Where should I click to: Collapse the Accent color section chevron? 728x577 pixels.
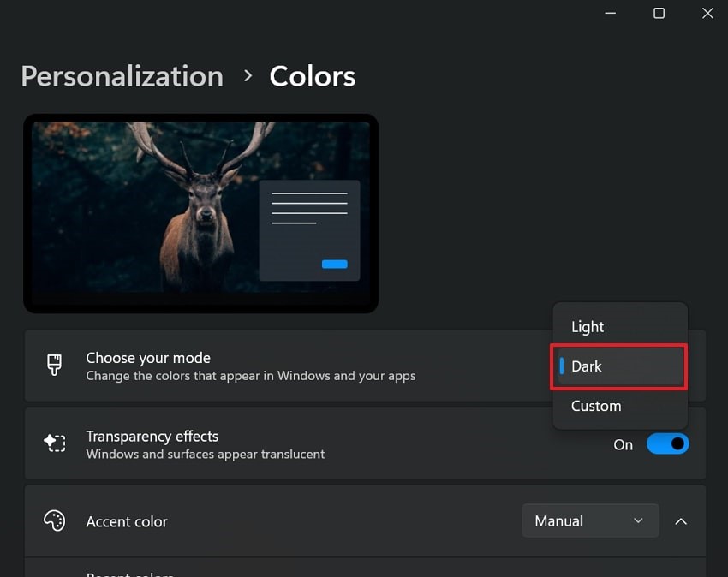[681, 520]
